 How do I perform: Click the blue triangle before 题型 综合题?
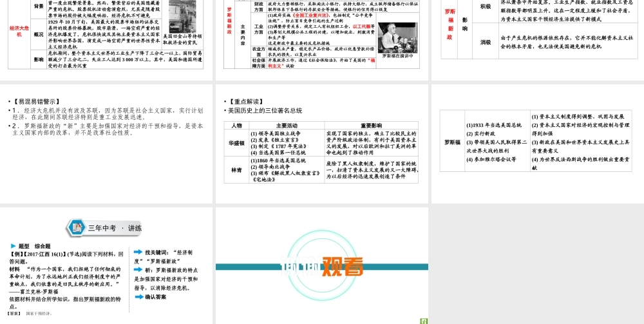13,246
